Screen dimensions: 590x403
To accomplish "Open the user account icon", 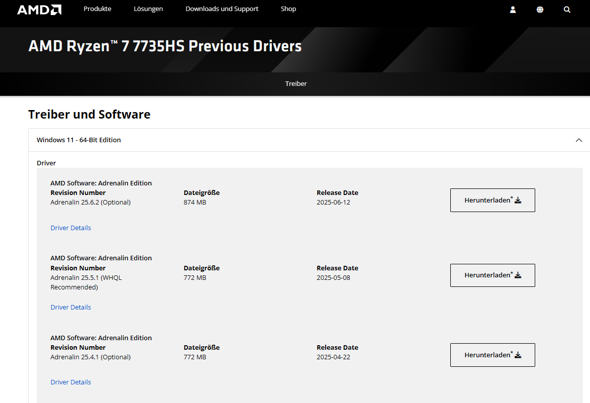I will coord(512,10).
